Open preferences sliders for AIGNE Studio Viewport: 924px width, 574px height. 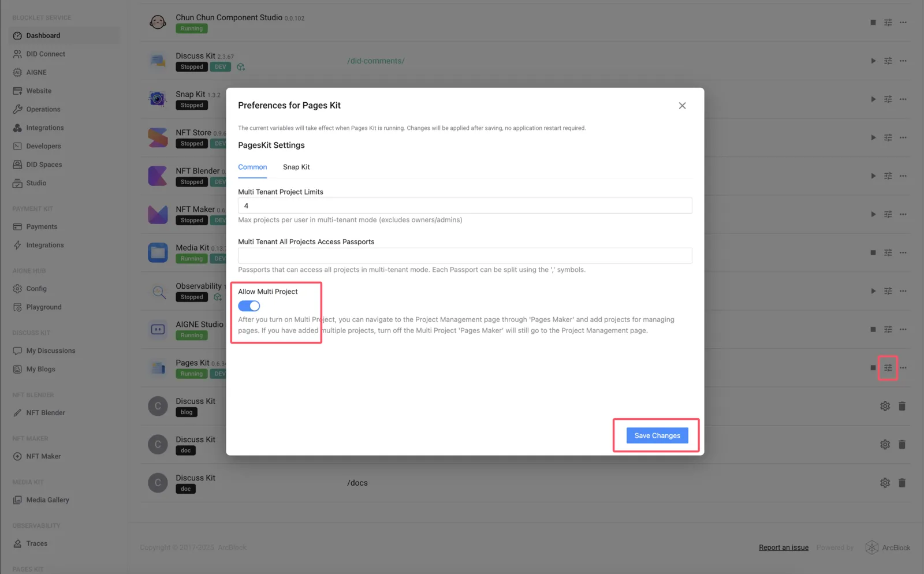(888, 329)
